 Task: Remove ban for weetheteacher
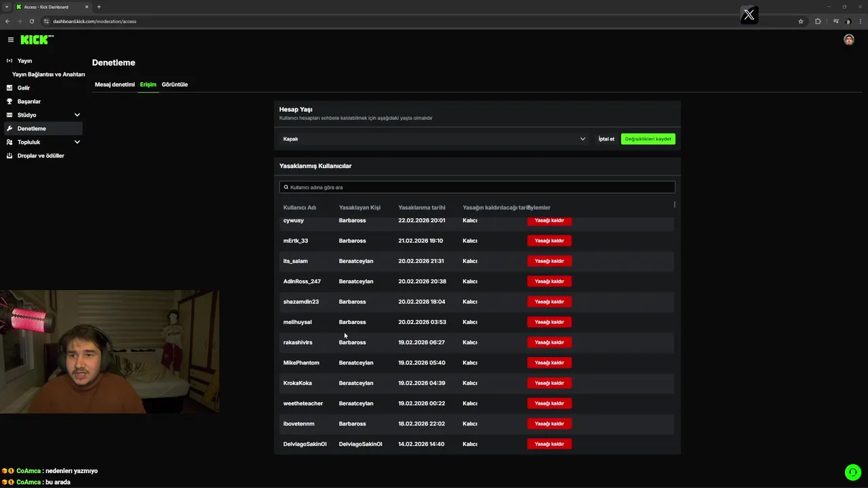tap(549, 403)
